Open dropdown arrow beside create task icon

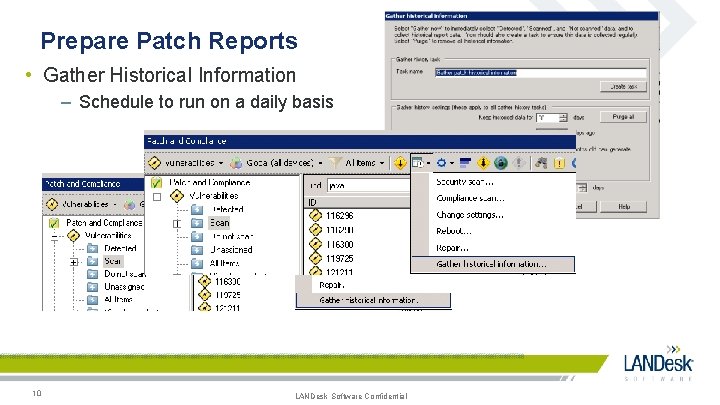(428, 163)
